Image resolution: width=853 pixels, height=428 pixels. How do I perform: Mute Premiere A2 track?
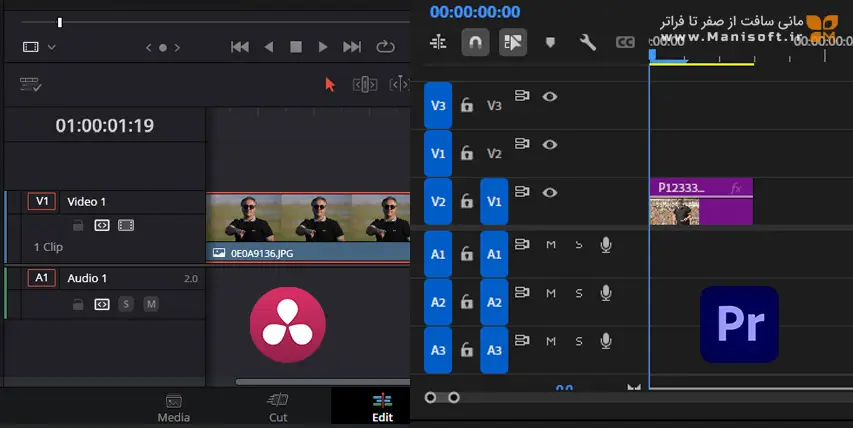(x=551, y=293)
